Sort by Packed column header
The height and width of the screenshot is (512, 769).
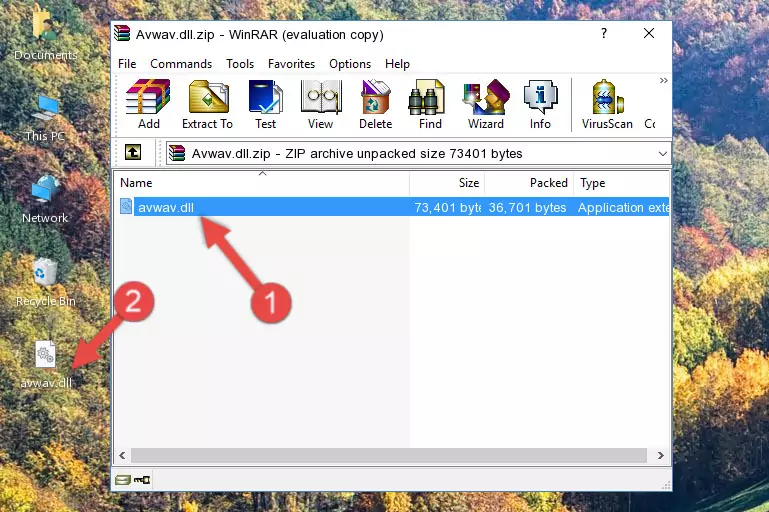[x=529, y=183]
